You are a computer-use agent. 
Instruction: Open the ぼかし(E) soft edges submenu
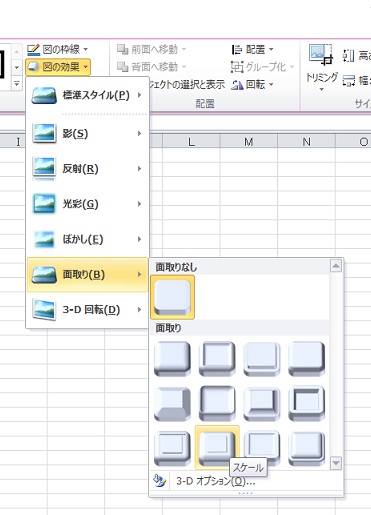click(87, 239)
